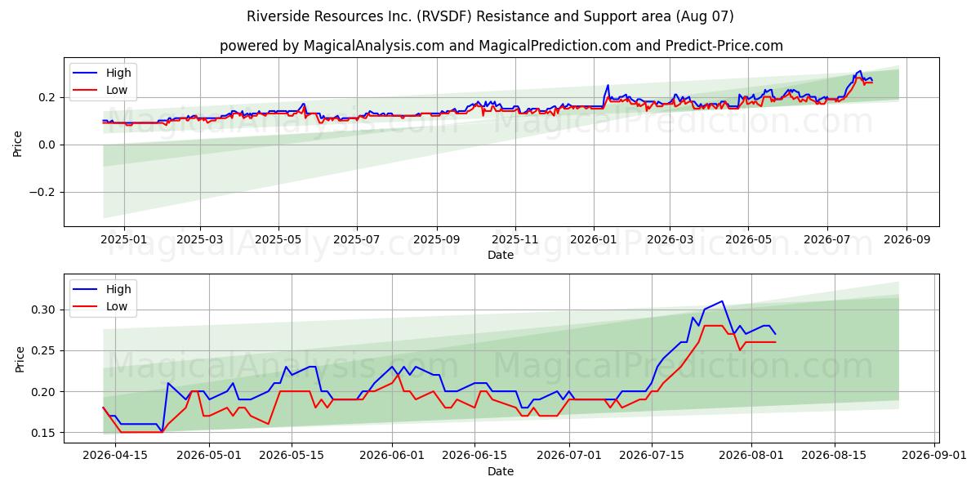Image resolution: width=980 pixels, height=490 pixels.
Task: Click bottom chart x-axis label '2026-04-15'
Action: click(114, 456)
